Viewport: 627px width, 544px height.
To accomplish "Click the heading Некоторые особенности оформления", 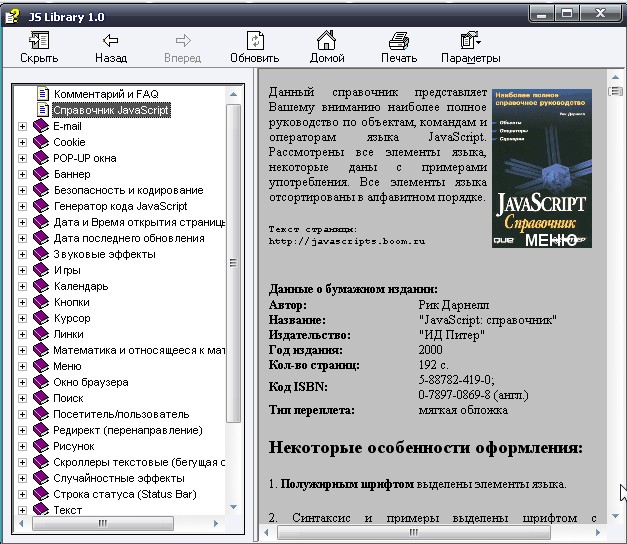I will [x=425, y=448].
